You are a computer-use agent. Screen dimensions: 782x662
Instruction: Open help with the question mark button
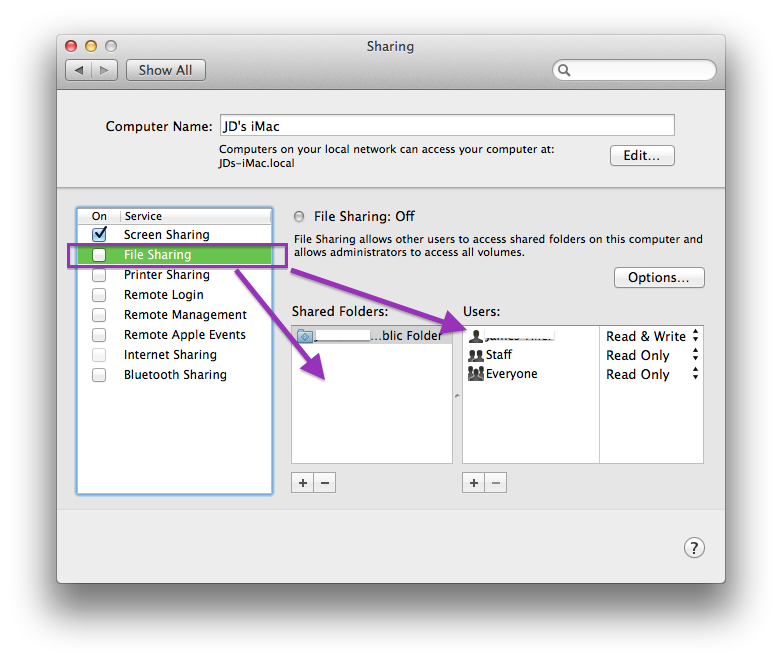click(694, 547)
